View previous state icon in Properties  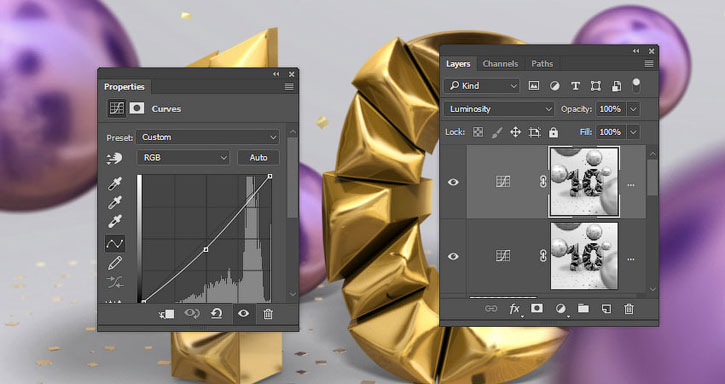[x=191, y=314]
